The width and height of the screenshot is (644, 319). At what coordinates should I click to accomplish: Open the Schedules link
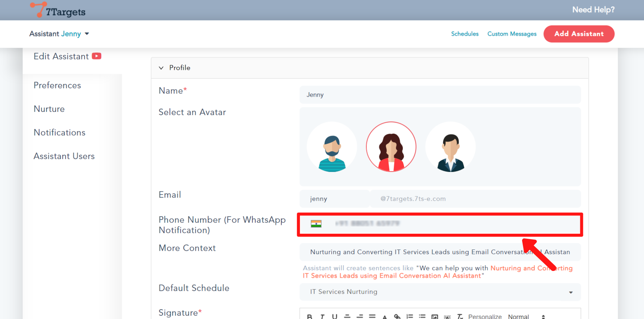coord(465,34)
